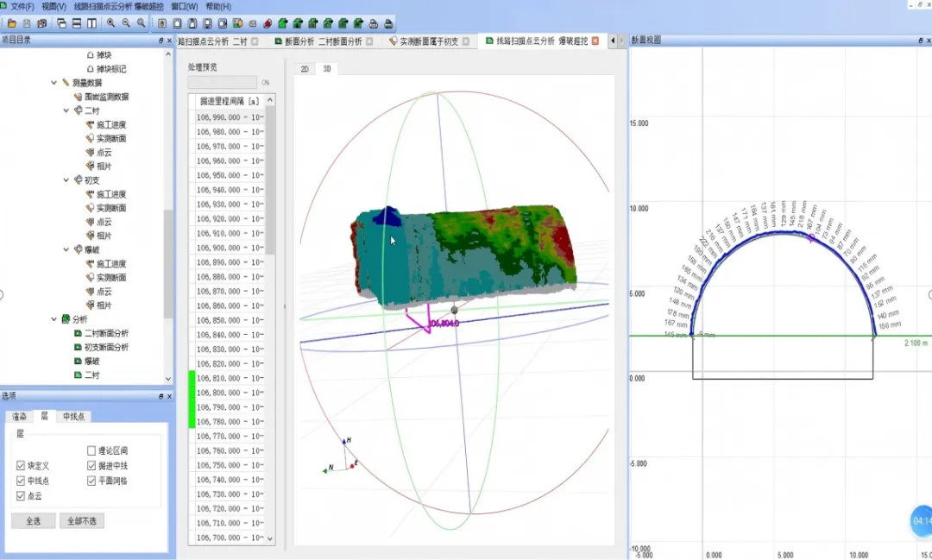Viewport: 932px width, 560px height.
Task: Click the tile vertically toolbar icon
Action: click(91, 23)
